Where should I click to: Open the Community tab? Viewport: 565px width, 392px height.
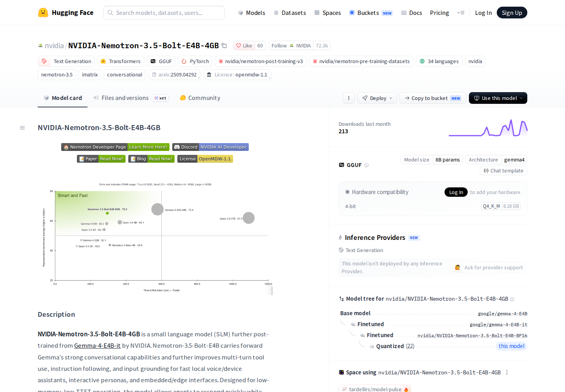[x=200, y=98]
